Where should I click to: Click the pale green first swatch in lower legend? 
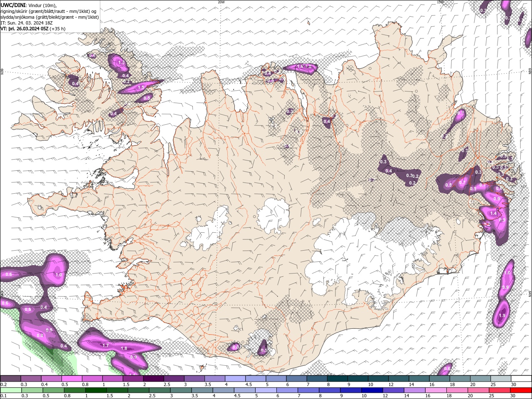10,390
